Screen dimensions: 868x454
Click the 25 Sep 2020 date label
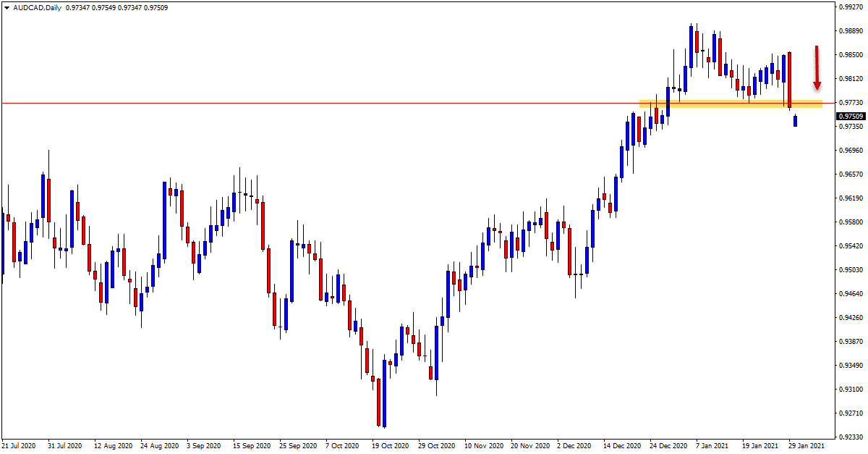297,446
